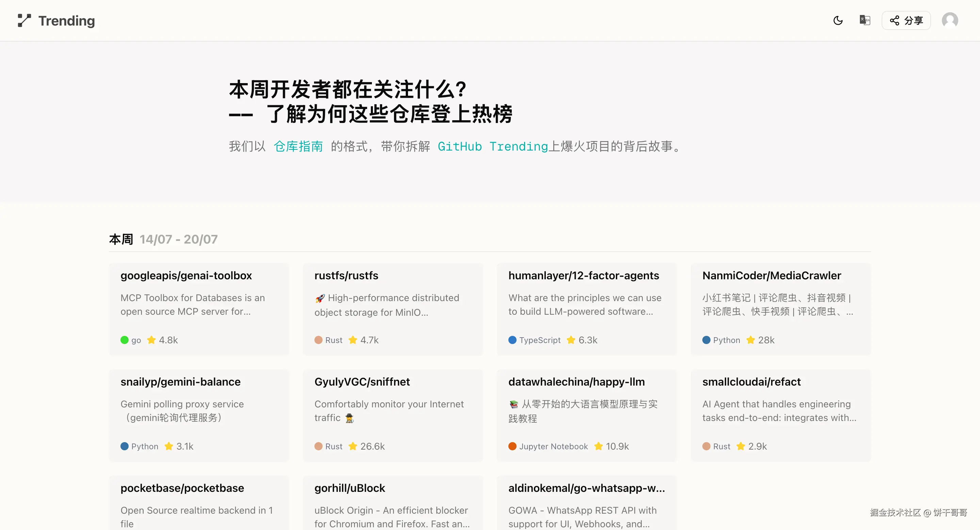Open the pocketbase/pocketbase repository title
The width and height of the screenshot is (980, 530).
[x=182, y=488]
